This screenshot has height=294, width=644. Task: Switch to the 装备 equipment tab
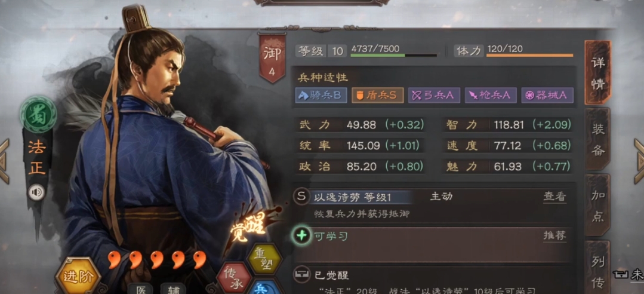tap(597, 139)
